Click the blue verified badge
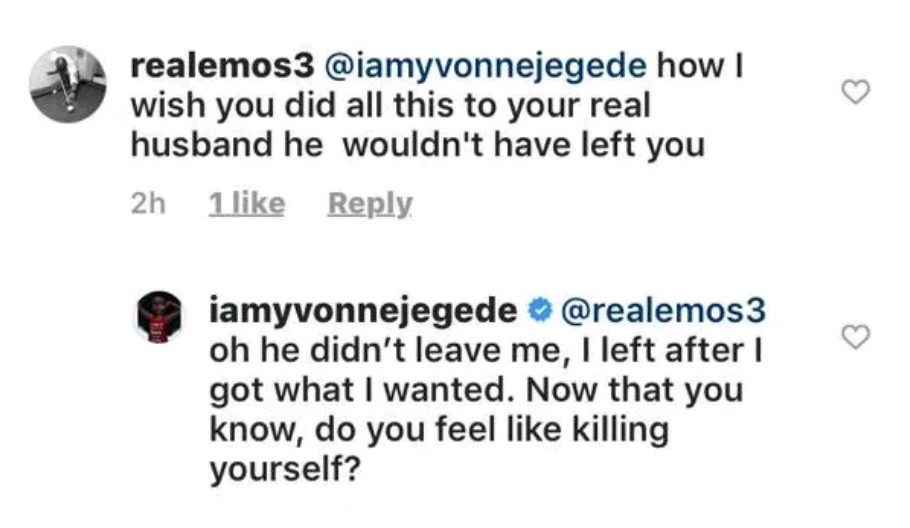 coord(539,312)
